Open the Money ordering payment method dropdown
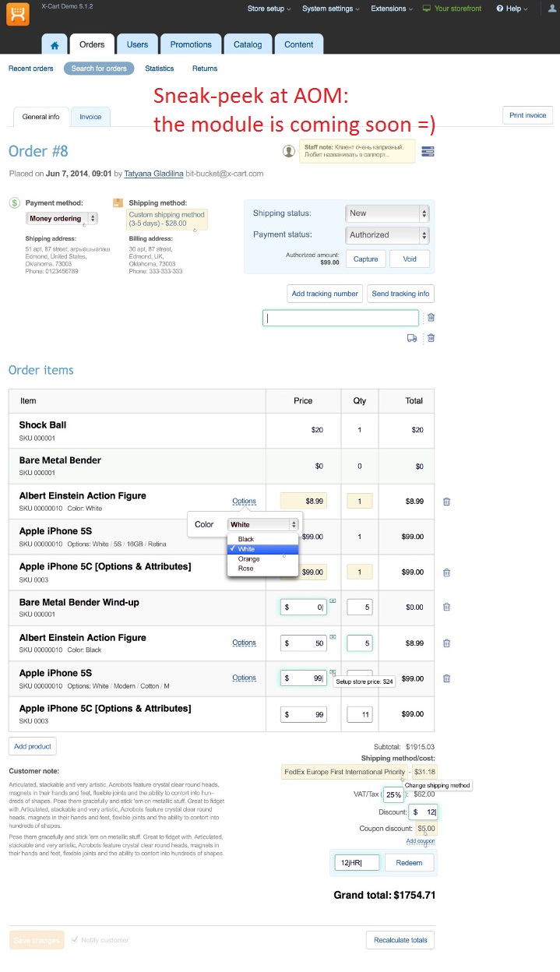The image size is (560, 972). pos(62,219)
